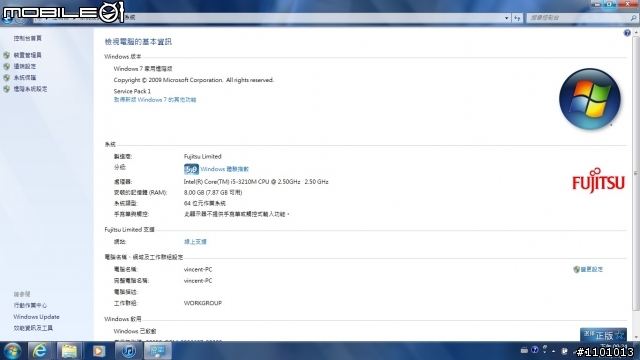Click the vertical scrollbar of the System window
Screen dimensions: 640x360
pyautogui.click(x=636, y=173)
